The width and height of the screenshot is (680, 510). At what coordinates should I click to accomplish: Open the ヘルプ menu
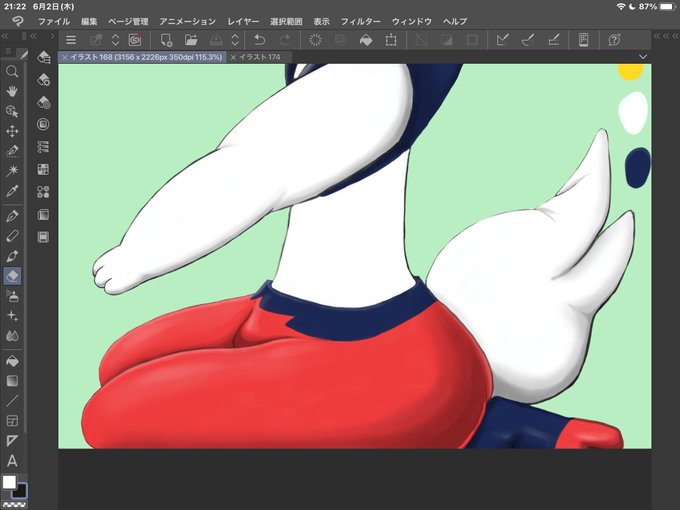pyautogui.click(x=454, y=21)
